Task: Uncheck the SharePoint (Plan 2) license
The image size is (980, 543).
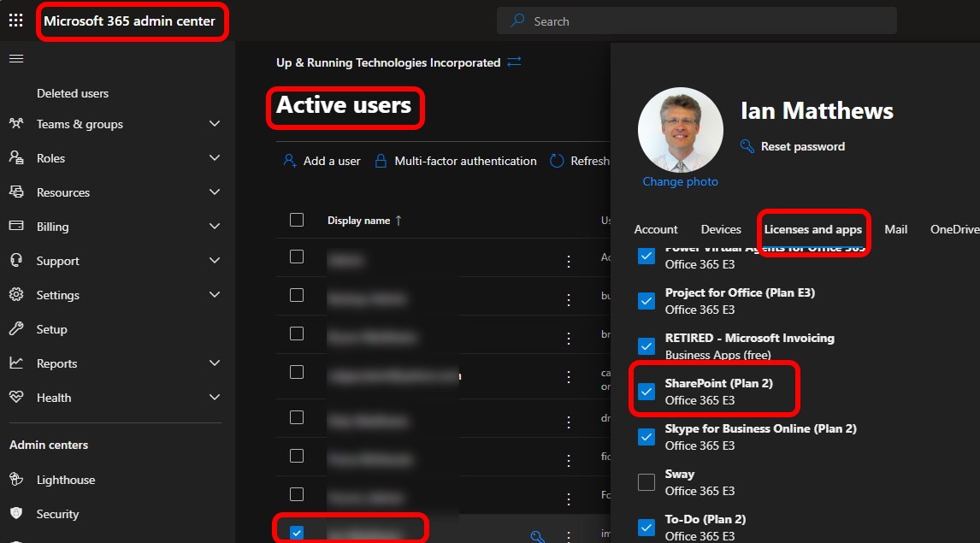Action: pos(646,392)
